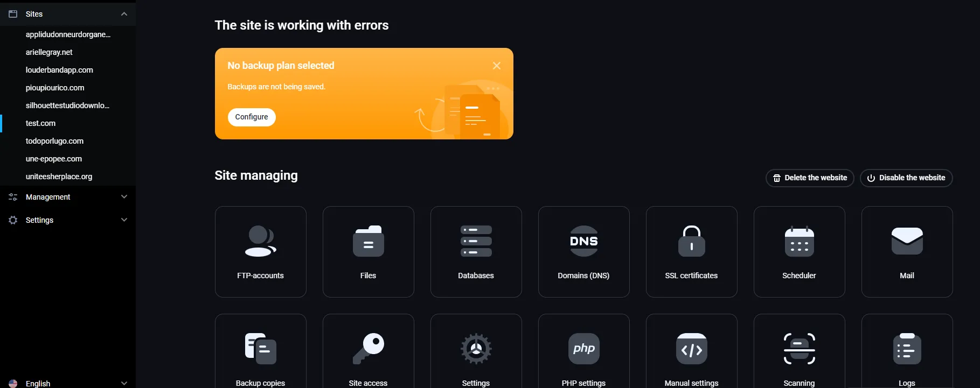Image resolution: width=980 pixels, height=388 pixels.
Task: Open the Site access tile
Action: (x=368, y=351)
